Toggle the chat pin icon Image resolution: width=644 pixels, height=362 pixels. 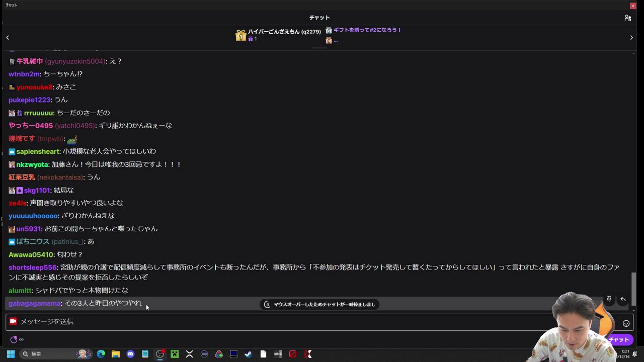(x=609, y=299)
